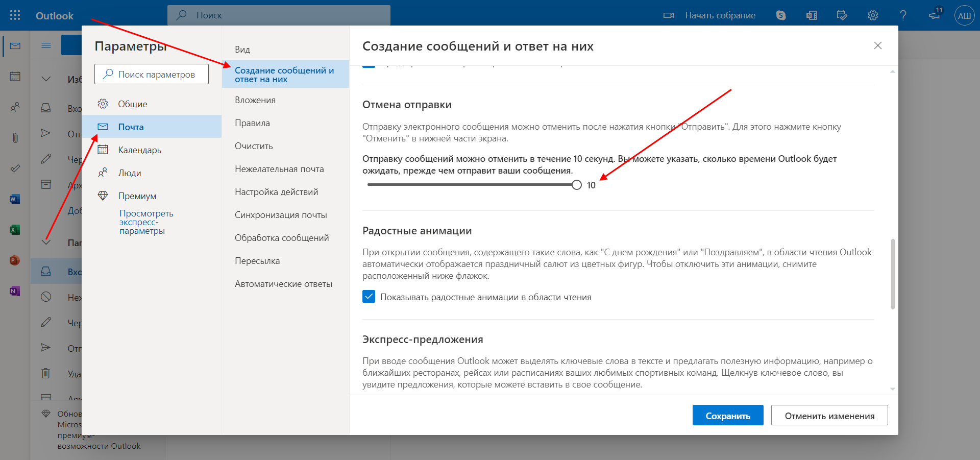This screenshot has width=980, height=460.
Task: Open People icon in left app rail
Action: tap(15, 107)
